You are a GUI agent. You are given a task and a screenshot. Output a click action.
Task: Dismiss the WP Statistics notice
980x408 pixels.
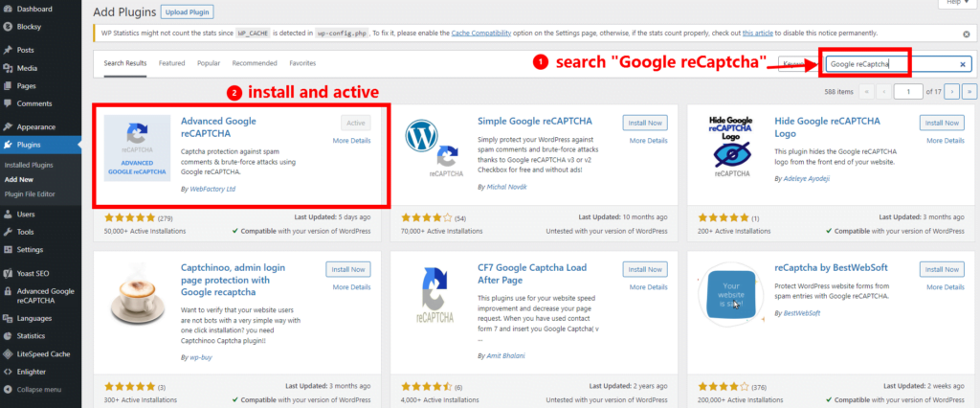pyautogui.click(x=967, y=34)
